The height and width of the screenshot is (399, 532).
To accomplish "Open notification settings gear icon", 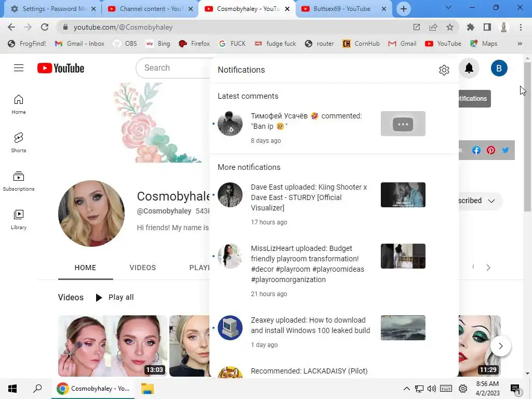I will (444, 70).
